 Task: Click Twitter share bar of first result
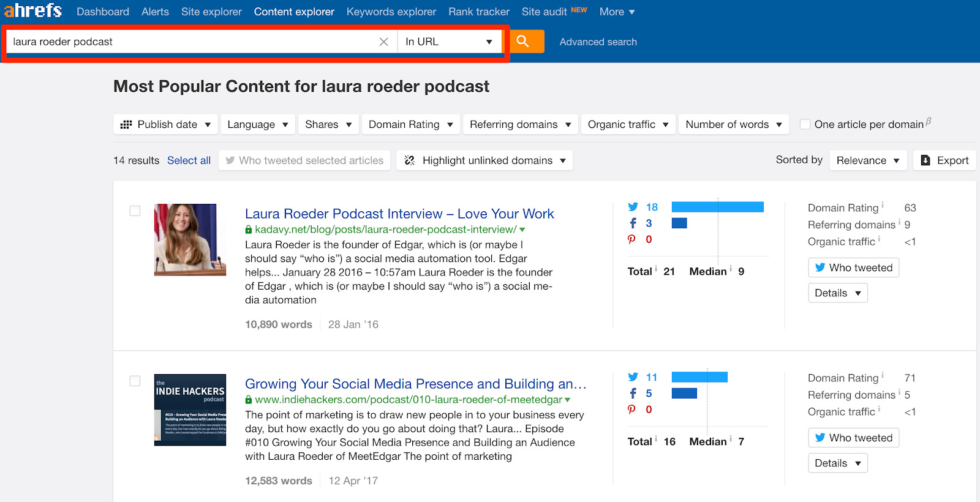tap(718, 207)
